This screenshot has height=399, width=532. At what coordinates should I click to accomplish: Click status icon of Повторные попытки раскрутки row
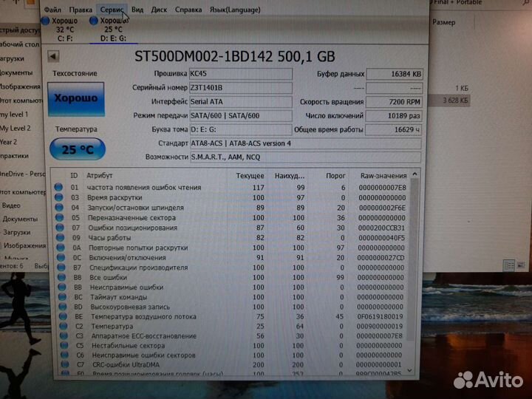(61, 248)
